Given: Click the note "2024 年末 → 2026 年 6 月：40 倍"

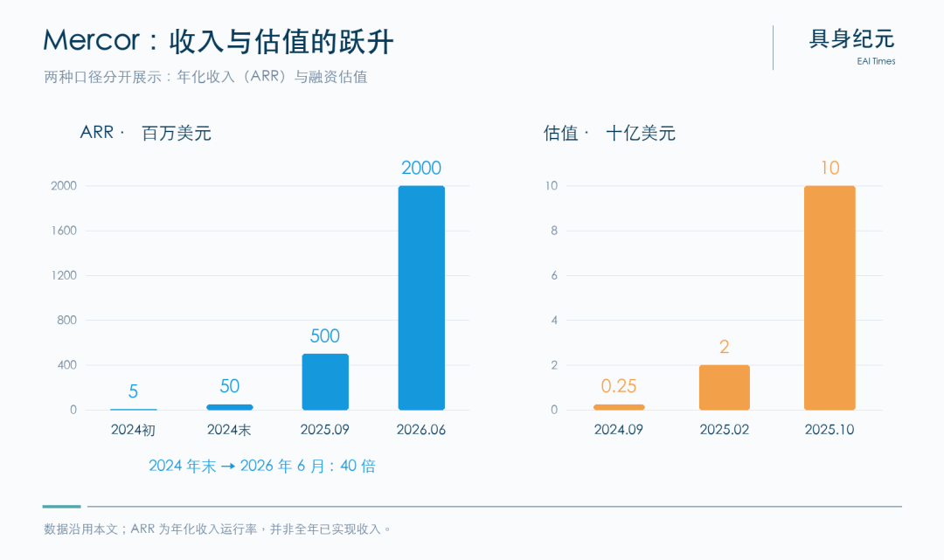Looking at the screenshot, I should pyautogui.click(x=262, y=467).
